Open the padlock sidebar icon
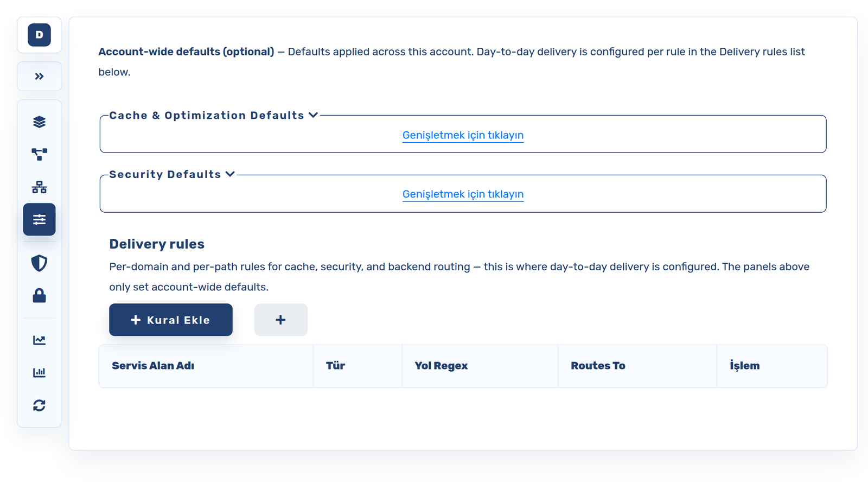868x489 pixels. (x=39, y=296)
